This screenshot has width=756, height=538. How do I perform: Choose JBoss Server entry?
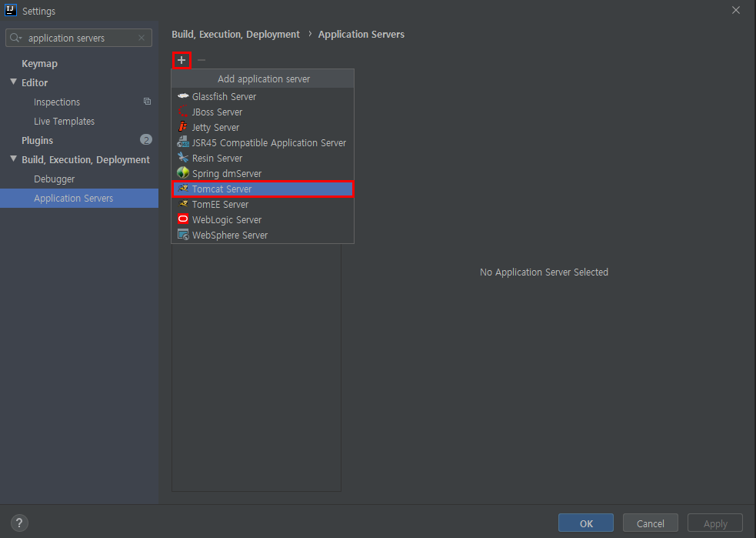(263, 112)
